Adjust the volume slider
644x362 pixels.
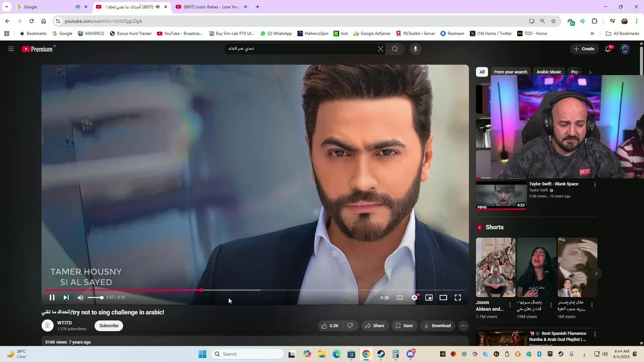(95, 298)
